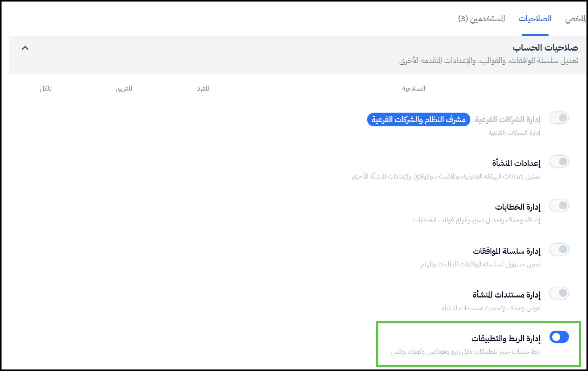Click the للفرد column header

(x=203, y=89)
